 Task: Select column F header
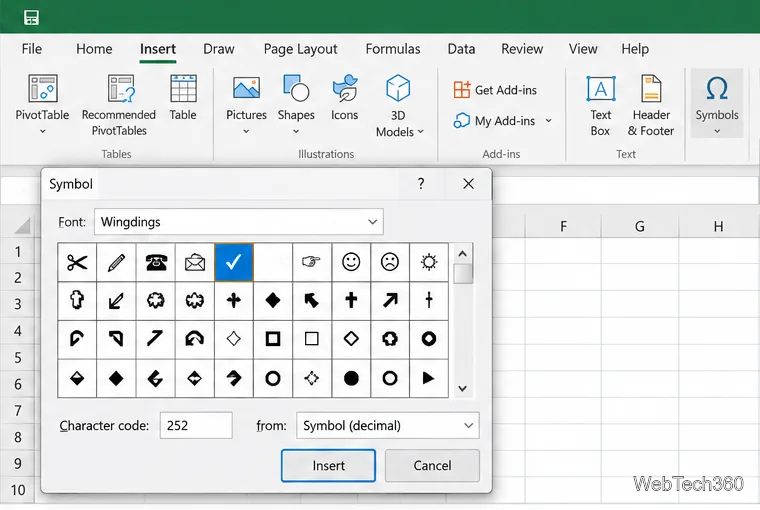[x=563, y=226]
